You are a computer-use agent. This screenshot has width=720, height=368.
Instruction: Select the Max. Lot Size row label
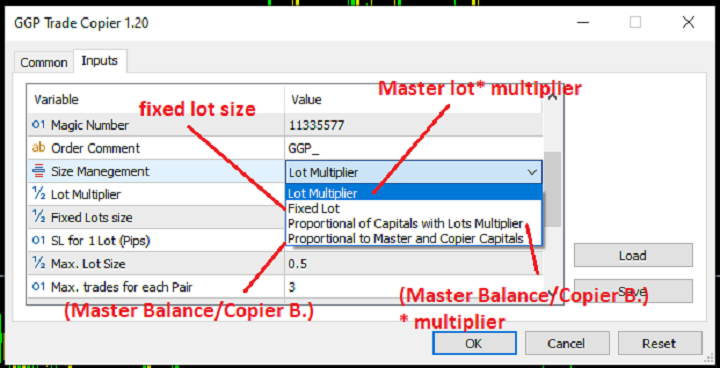(88, 264)
